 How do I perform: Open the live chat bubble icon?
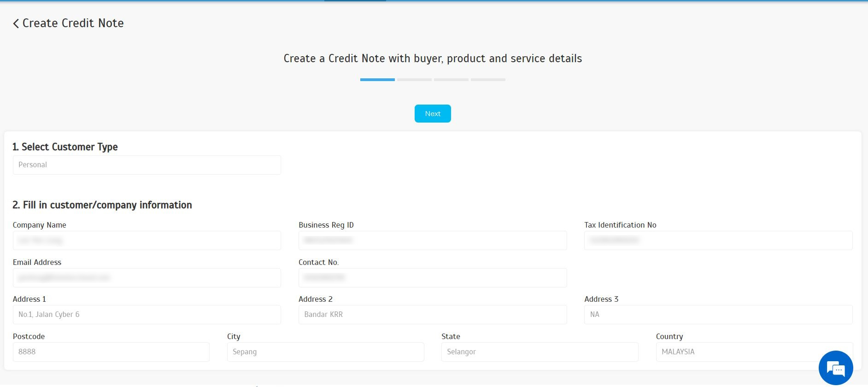(835, 368)
